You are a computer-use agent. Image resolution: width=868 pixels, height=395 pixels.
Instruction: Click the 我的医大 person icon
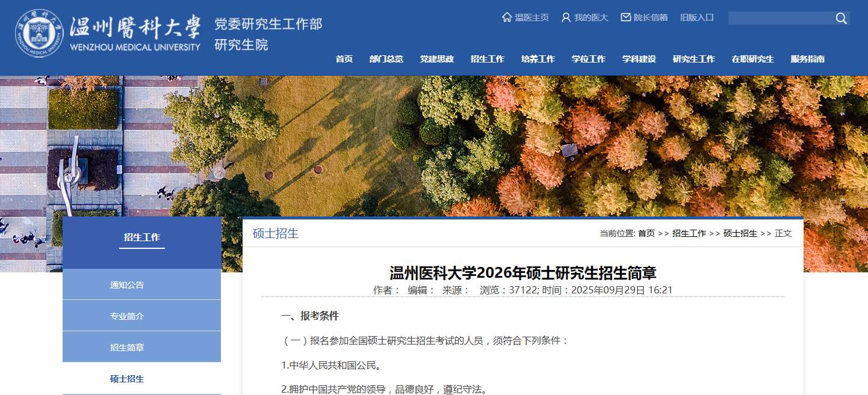[x=566, y=17]
